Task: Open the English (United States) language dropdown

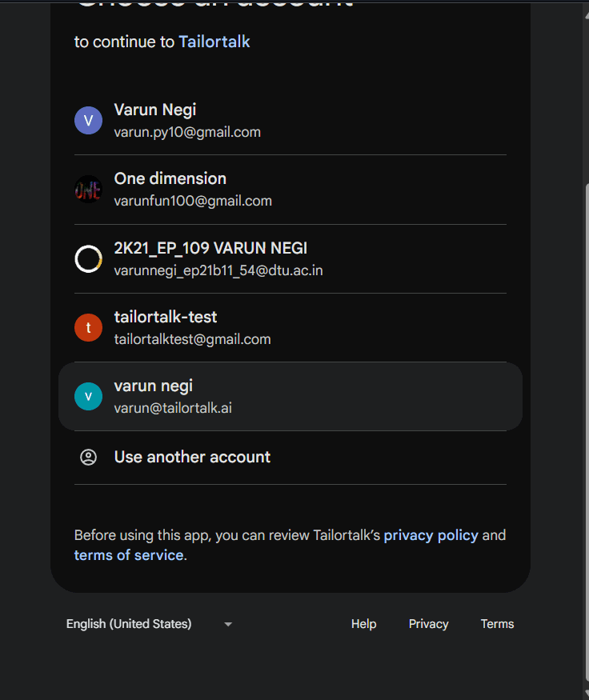Action: (x=149, y=624)
